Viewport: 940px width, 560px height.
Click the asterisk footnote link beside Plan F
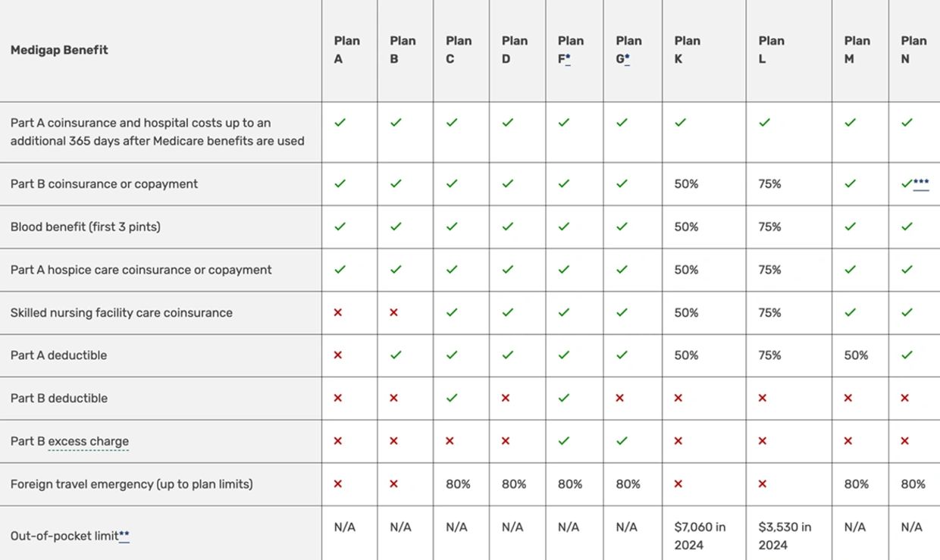(568, 59)
